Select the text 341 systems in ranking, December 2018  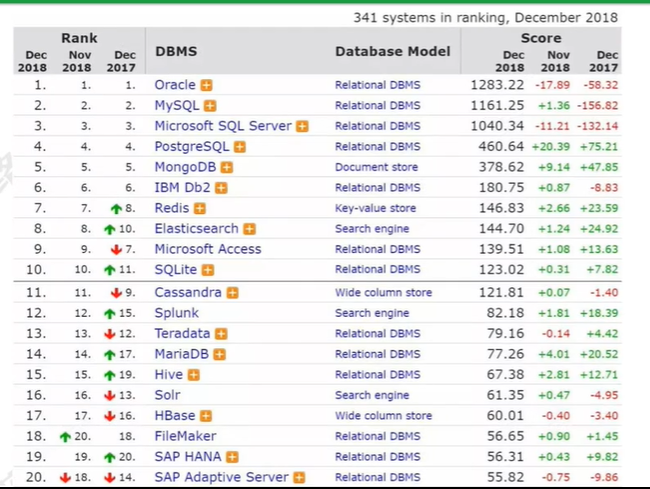coord(485,18)
